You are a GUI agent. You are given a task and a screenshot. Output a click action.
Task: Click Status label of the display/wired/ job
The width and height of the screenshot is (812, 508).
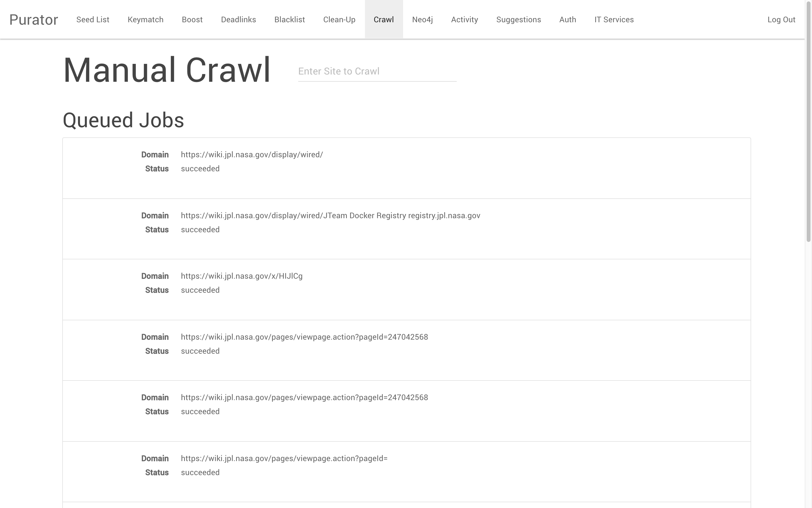pyautogui.click(x=157, y=169)
